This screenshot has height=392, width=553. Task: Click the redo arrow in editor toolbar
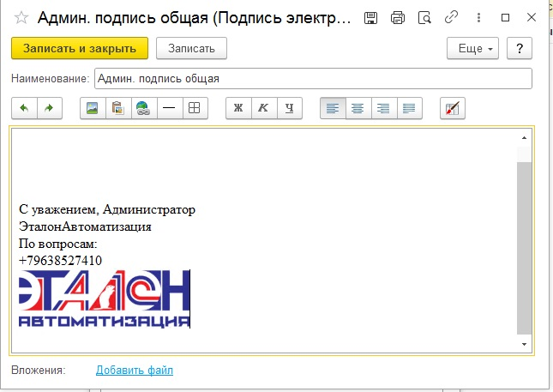coord(50,108)
